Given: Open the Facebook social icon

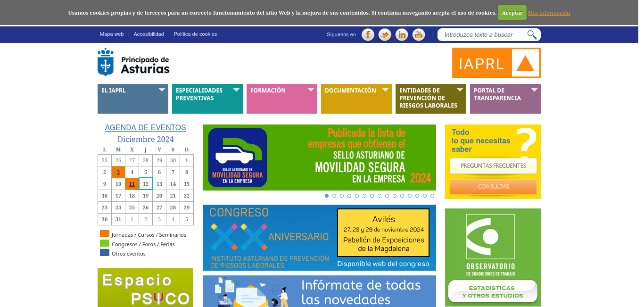Looking at the screenshot, I should 368,34.
